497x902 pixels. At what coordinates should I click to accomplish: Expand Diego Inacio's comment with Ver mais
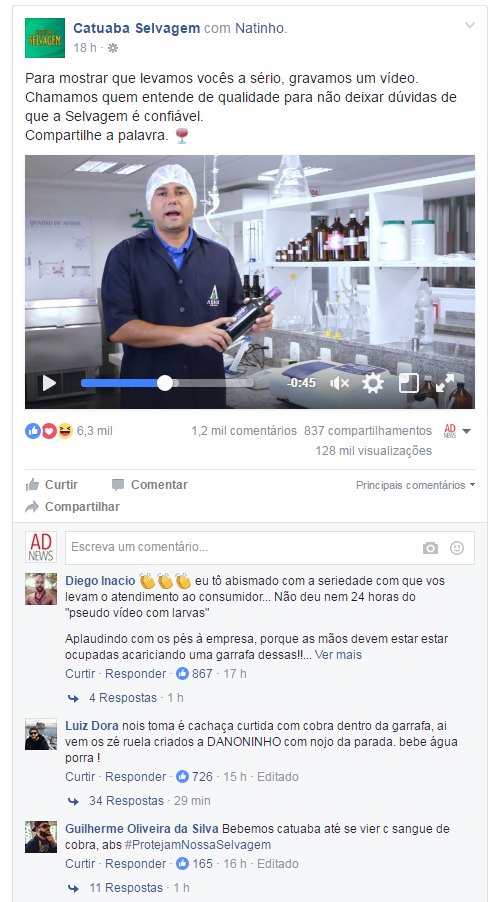point(338,655)
